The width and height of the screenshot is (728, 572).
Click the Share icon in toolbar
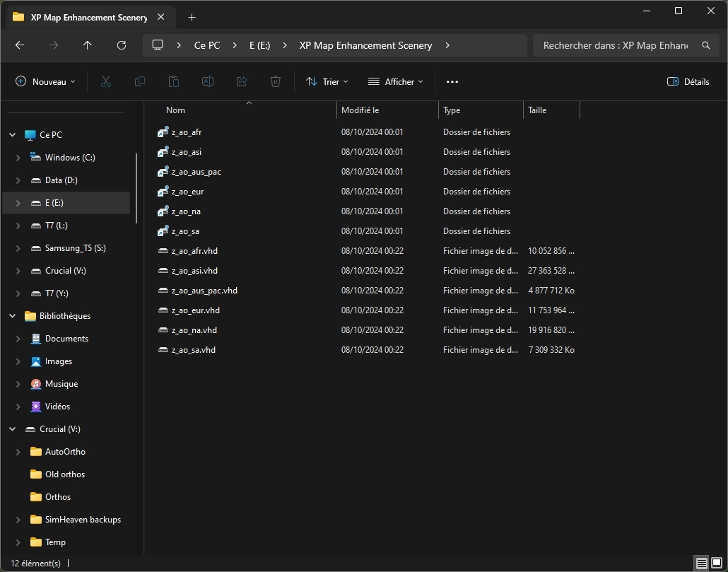click(242, 82)
